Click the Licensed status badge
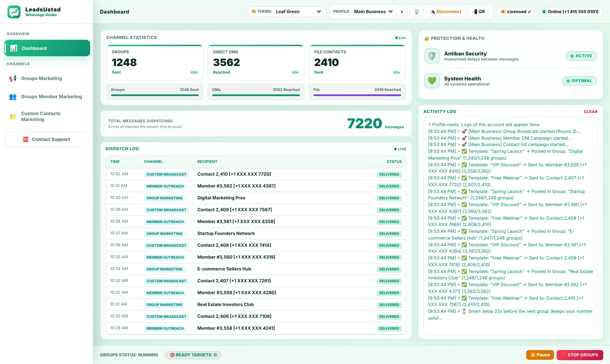Screen dimensions: 610x364 tap(515, 12)
